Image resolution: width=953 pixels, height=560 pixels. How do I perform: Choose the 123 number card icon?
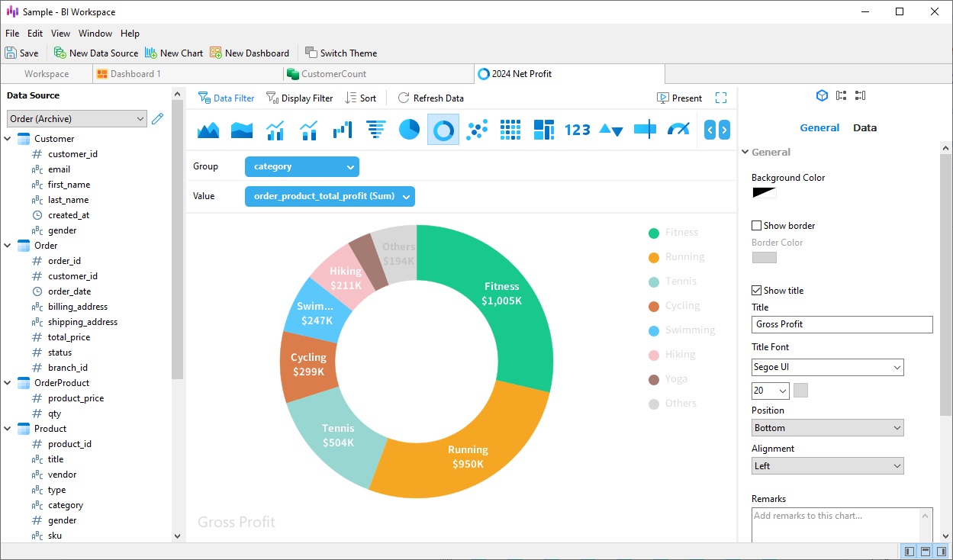tap(578, 130)
